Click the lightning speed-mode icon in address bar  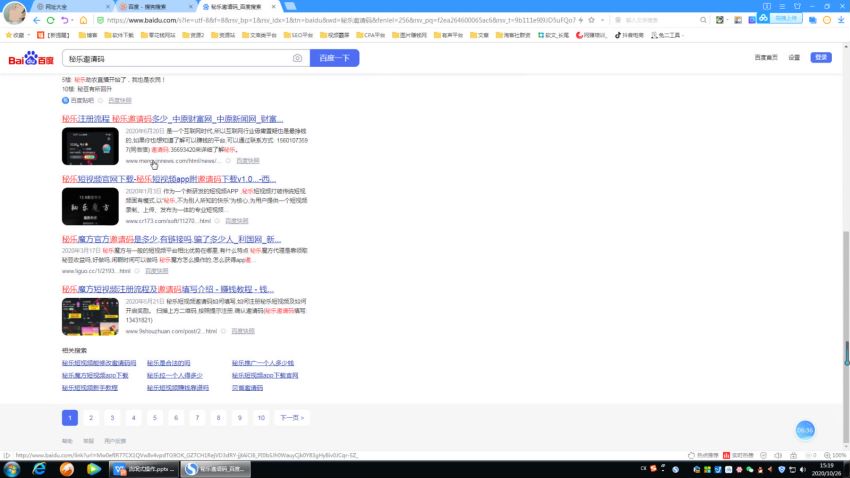click(581, 20)
